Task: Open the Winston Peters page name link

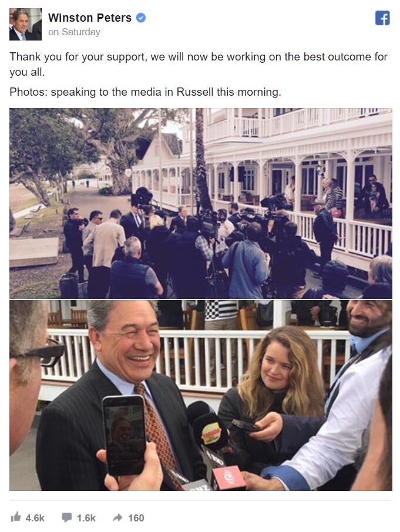Action: tap(89, 18)
